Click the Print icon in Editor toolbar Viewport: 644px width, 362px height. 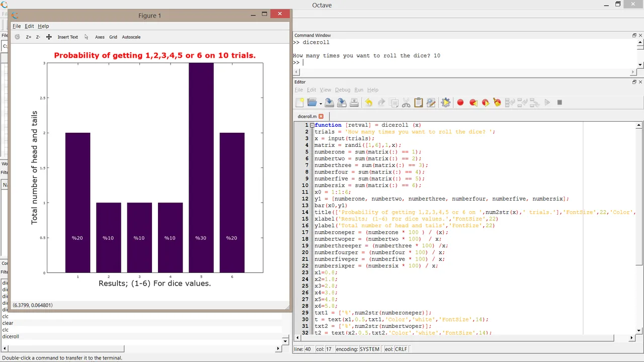(354, 103)
